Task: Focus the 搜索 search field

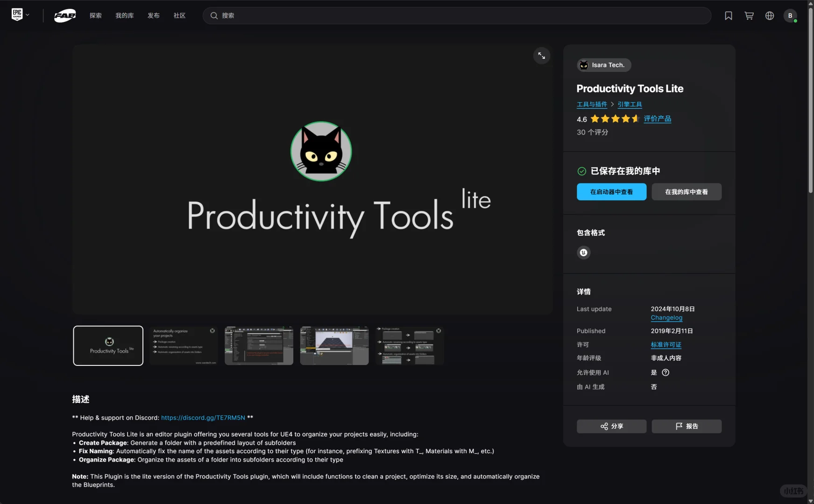Action: click(457, 15)
